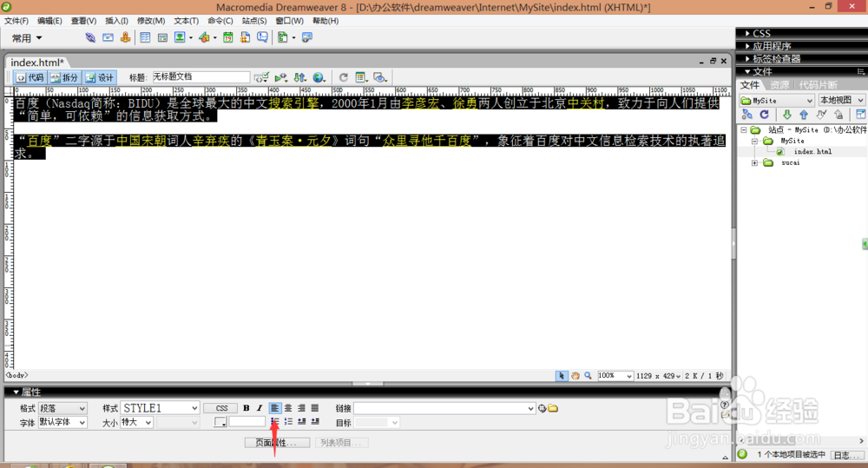Select the Zoom magnifier tool
Screen dimensions: 868x468
click(x=588, y=375)
